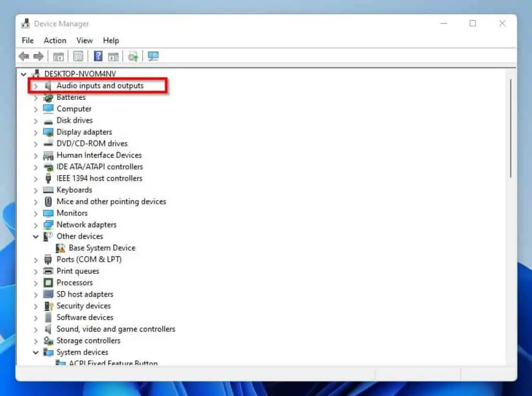Click the Monitors category icon

point(48,213)
